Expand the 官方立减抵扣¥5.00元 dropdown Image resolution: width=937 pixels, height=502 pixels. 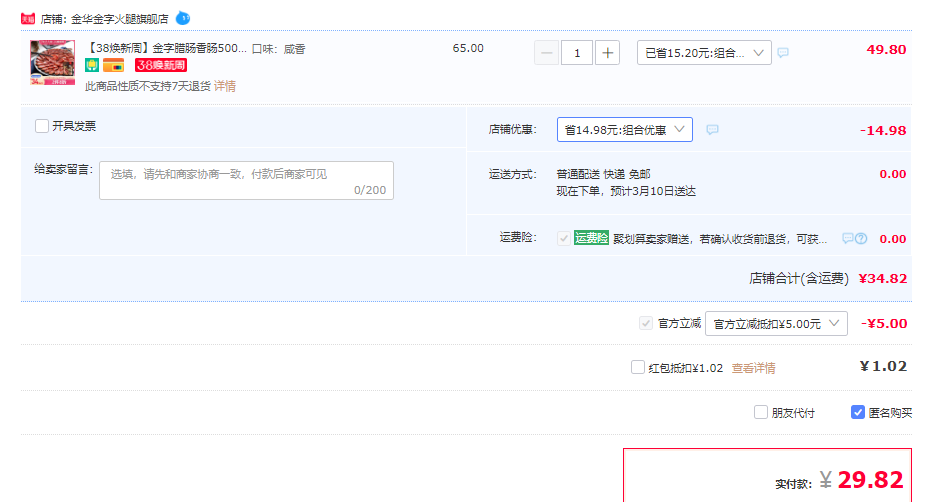pos(776,323)
